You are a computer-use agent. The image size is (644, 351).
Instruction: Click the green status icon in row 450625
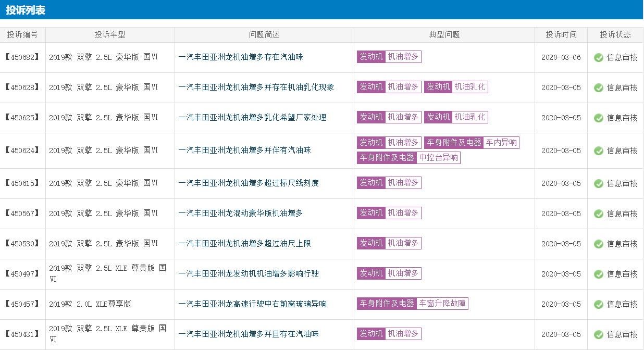tap(599, 118)
